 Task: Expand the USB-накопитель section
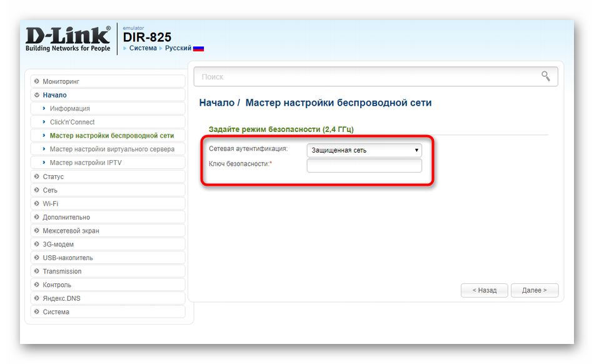tap(68, 258)
